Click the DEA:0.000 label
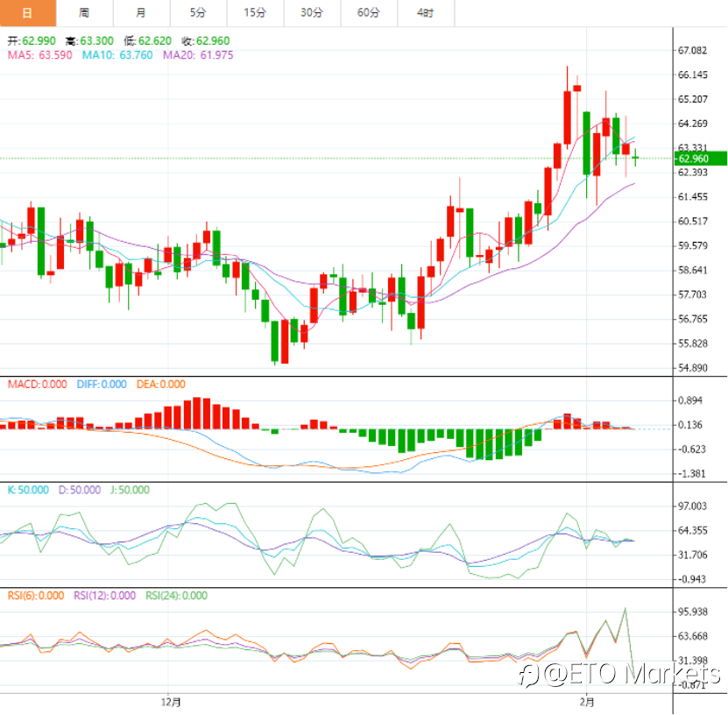Viewport: 728px width, 715px height. click(161, 385)
